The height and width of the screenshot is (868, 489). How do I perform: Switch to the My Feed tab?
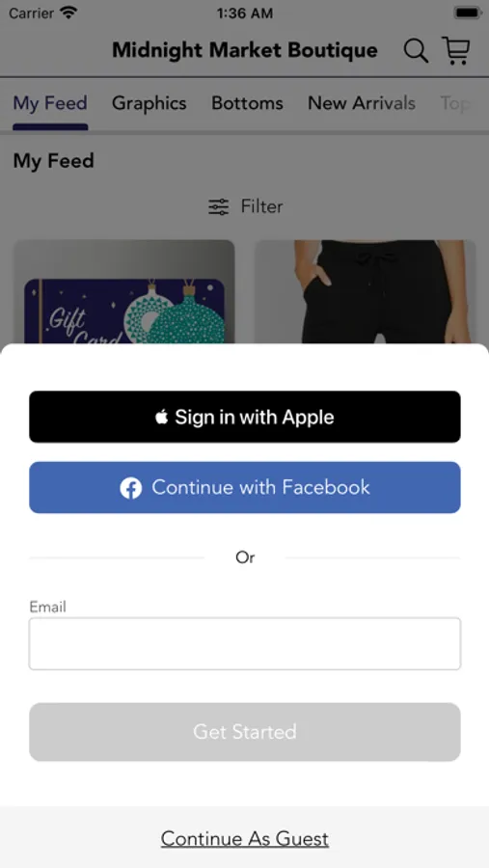point(50,103)
